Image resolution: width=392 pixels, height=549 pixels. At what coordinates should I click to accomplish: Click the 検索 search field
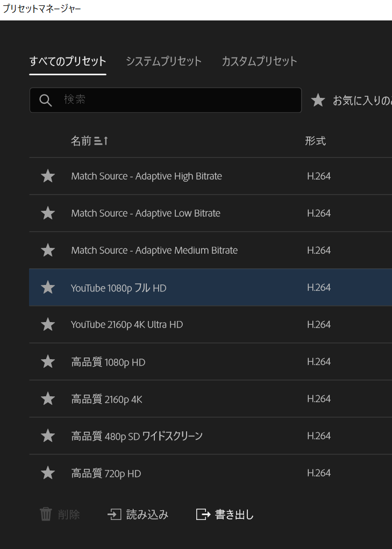pos(177,100)
